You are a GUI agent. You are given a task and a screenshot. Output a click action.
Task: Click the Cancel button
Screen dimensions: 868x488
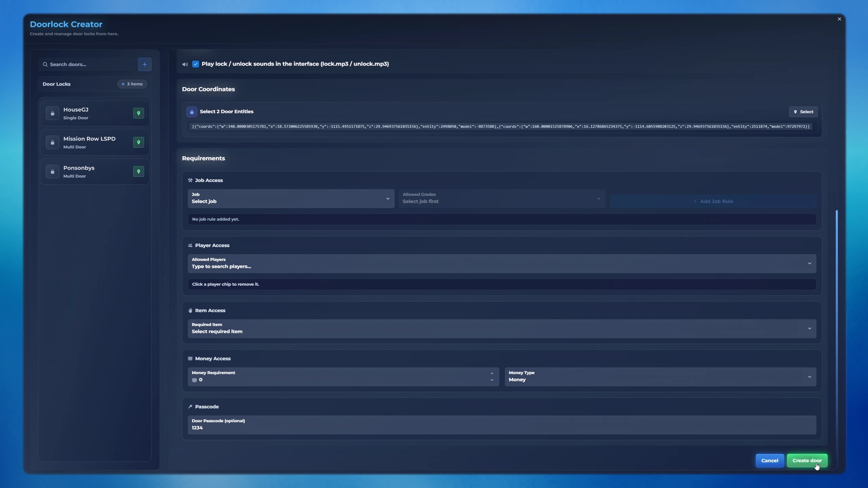click(770, 461)
